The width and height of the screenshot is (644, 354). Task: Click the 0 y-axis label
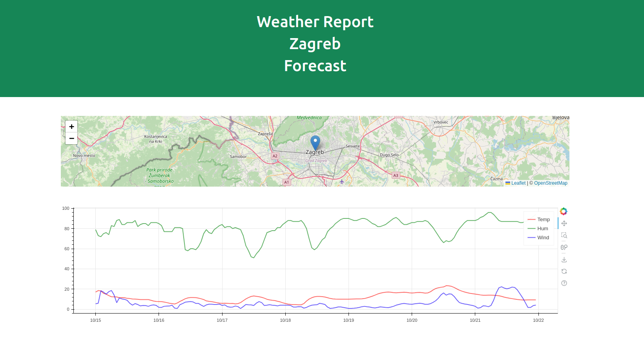click(68, 309)
